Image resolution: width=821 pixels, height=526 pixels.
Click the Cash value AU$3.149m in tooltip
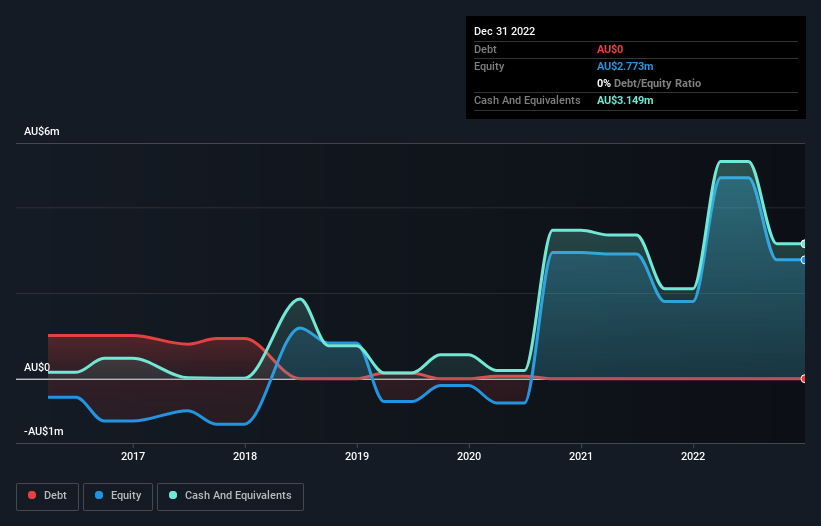(x=625, y=100)
